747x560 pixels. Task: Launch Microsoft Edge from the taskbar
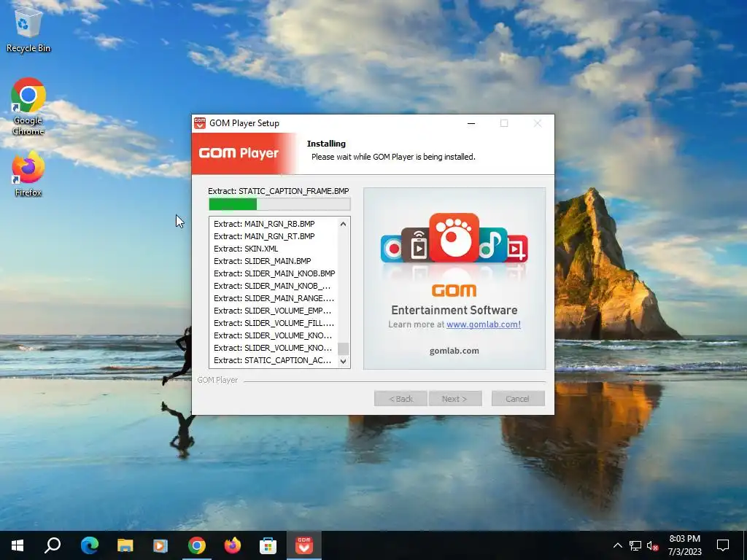point(89,545)
